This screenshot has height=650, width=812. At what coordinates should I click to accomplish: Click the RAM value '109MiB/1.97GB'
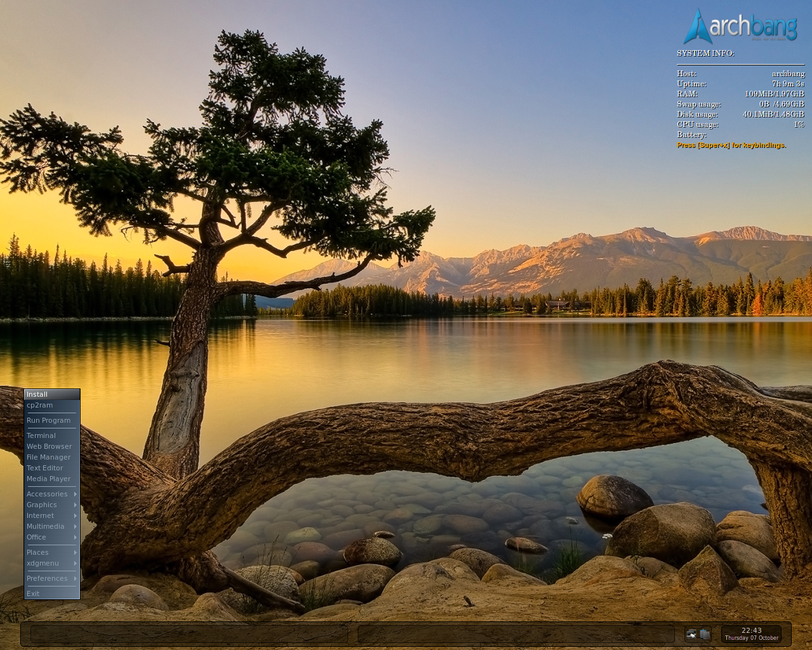(775, 94)
